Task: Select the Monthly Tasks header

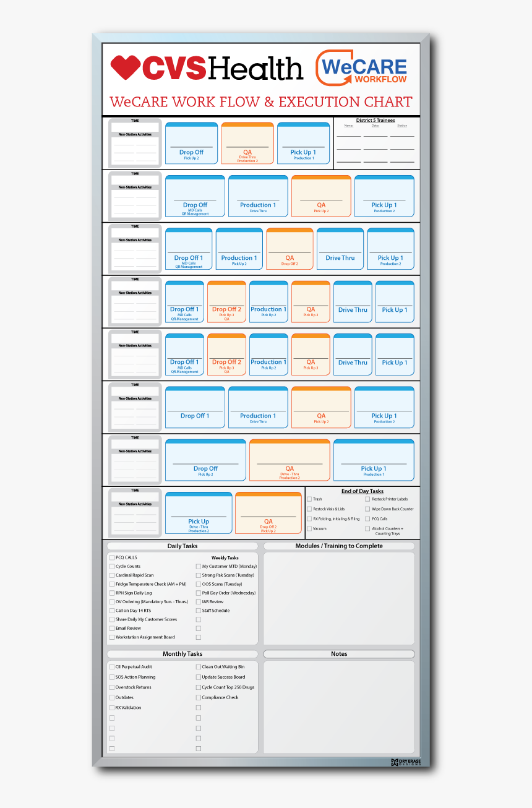Action: (182, 653)
